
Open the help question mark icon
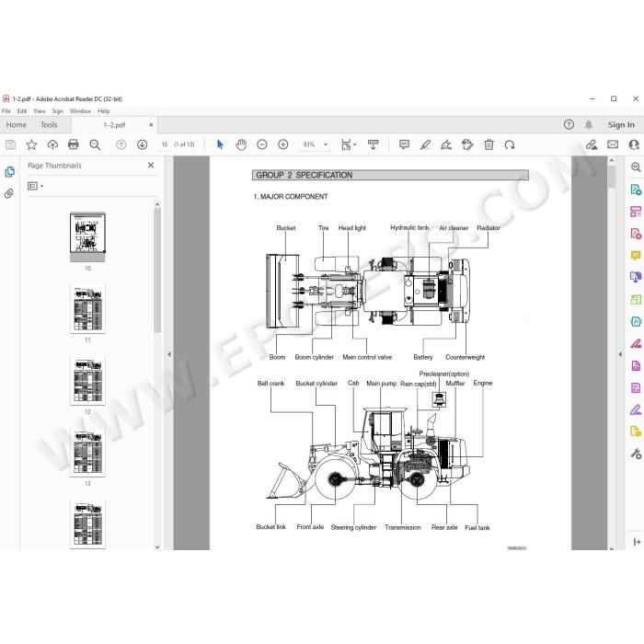click(569, 124)
